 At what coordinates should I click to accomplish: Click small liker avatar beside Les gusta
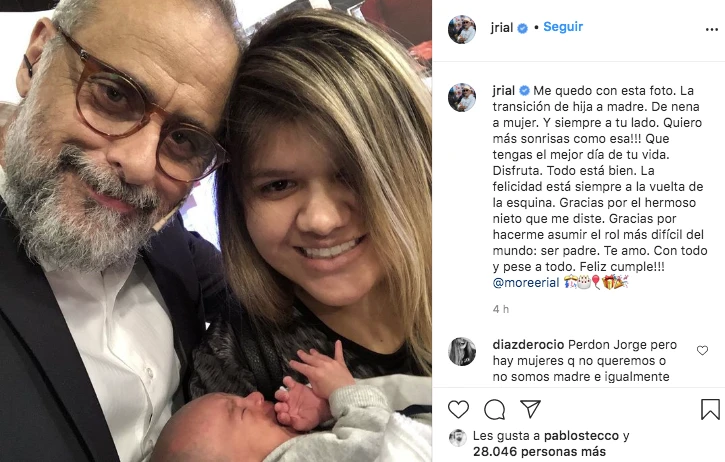click(x=457, y=437)
